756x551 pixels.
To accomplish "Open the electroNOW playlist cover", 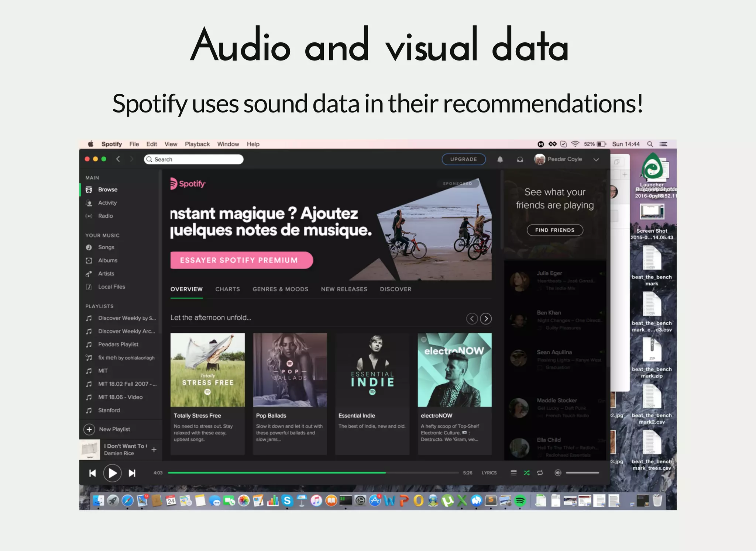I will [454, 370].
